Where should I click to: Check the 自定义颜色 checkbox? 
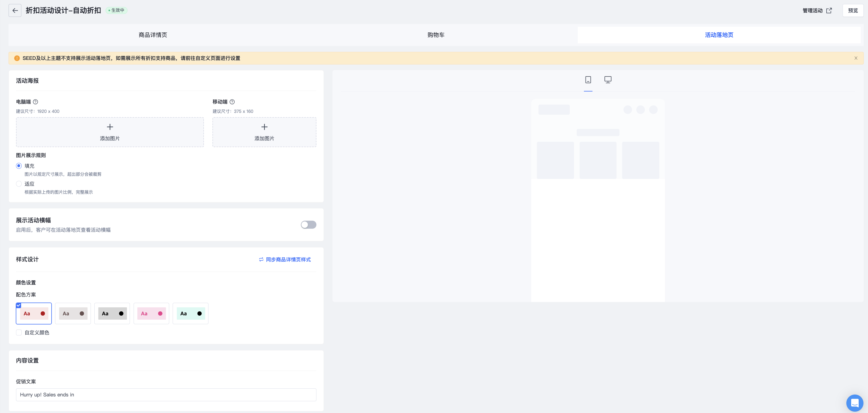[x=19, y=333]
